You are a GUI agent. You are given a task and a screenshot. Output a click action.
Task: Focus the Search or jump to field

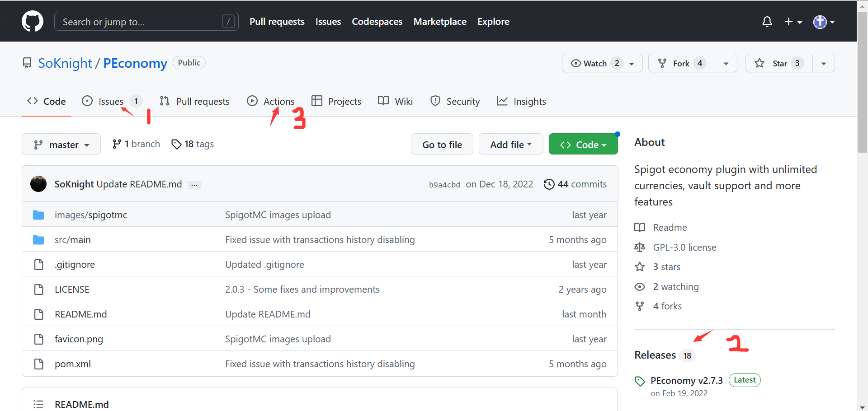pos(146,21)
